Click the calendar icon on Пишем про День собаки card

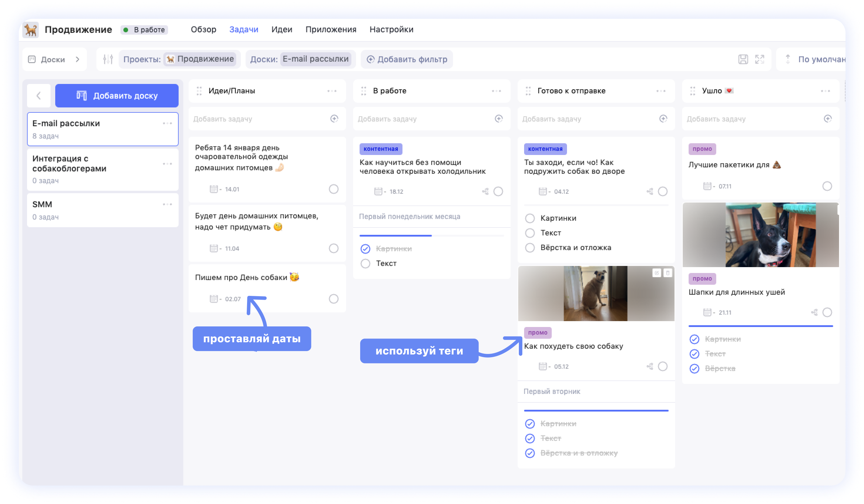click(x=214, y=299)
